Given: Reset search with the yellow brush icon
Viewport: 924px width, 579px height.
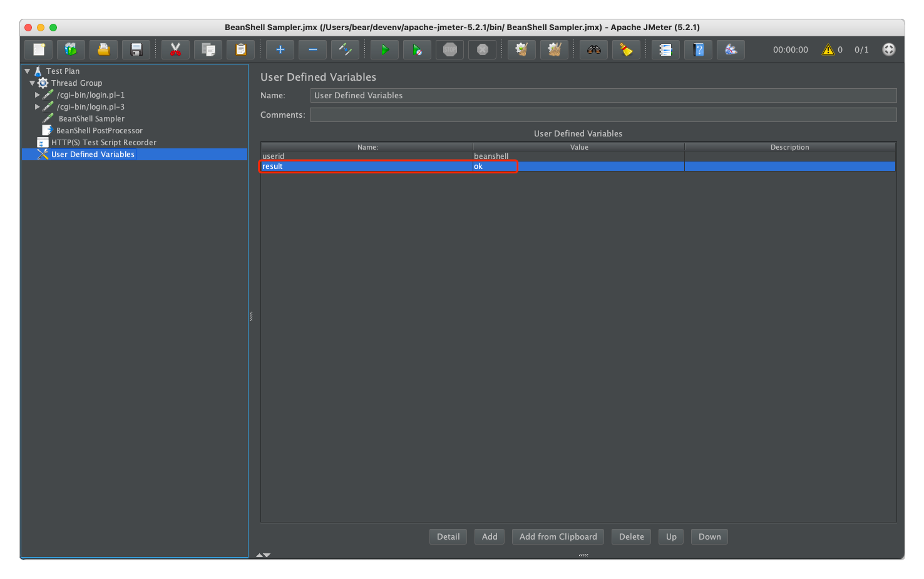Looking at the screenshot, I should [x=626, y=49].
